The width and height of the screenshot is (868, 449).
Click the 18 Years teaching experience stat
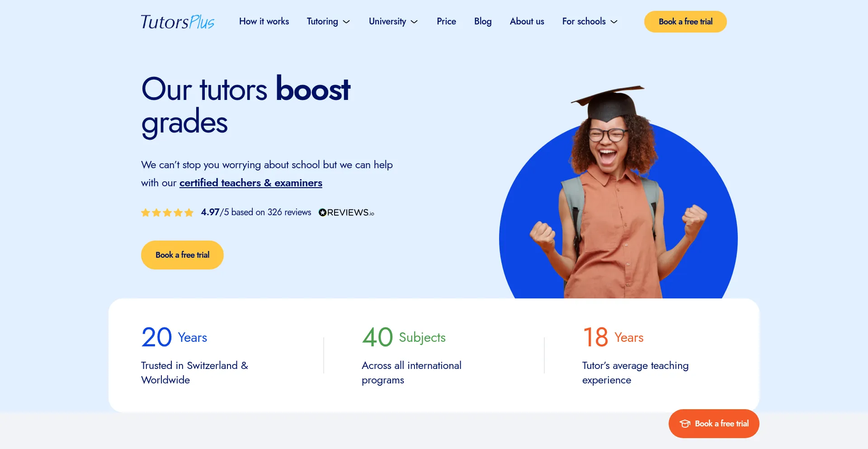click(613, 337)
